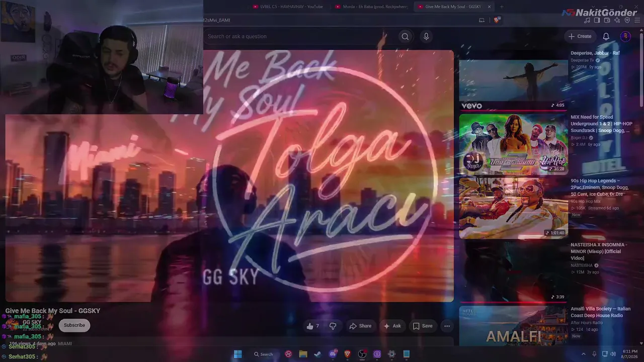Open Notepad from the taskbar
Image resolution: width=644 pixels, height=362 pixels.
(x=407, y=354)
